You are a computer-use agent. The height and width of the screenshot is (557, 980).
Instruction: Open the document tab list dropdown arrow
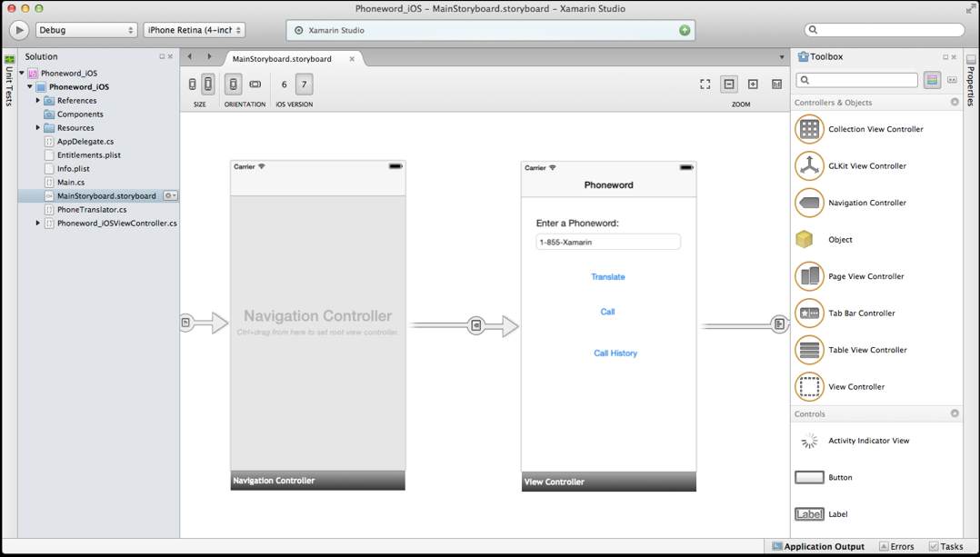point(781,57)
